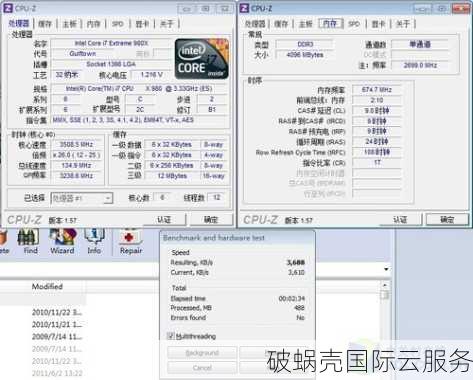The height and width of the screenshot is (380, 473).
Task: Switch to 缓存 tab in right CPU-Z window
Action: (281, 24)
